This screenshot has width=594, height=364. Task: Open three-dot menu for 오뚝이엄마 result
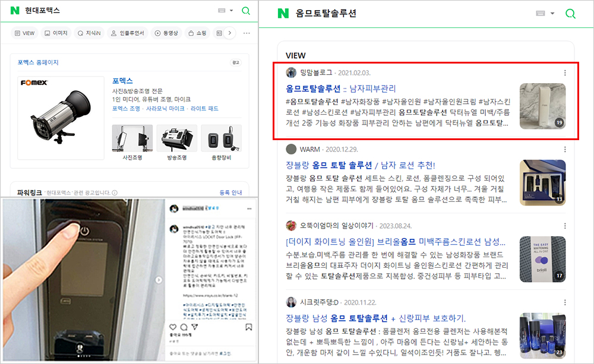[565, 226]
